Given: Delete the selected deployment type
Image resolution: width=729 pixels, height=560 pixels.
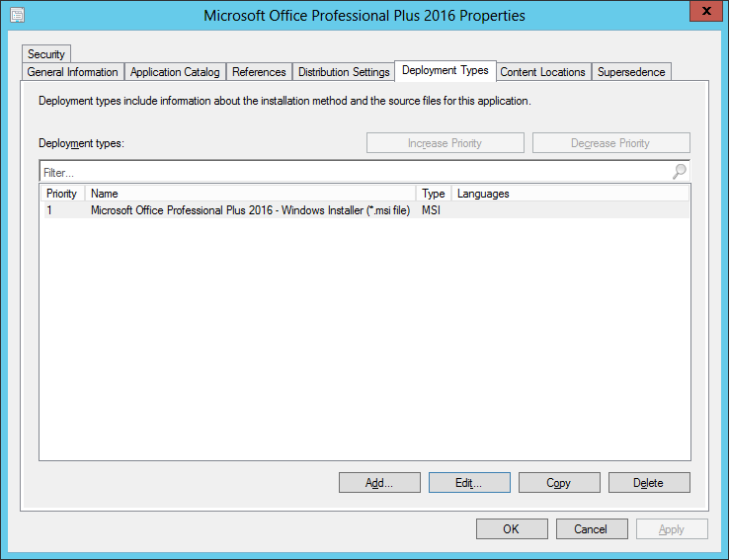Looking at the screenshot, I should [x=649, y=483].
